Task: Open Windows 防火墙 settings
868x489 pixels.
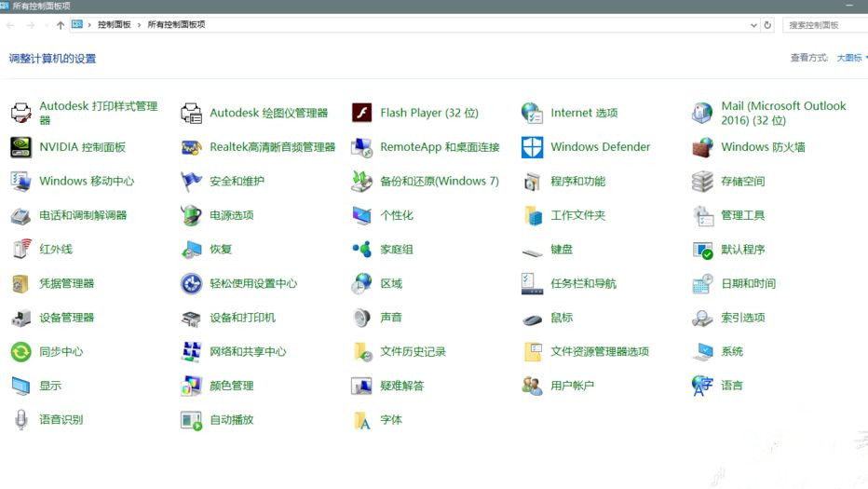Action: pos(762,147)
